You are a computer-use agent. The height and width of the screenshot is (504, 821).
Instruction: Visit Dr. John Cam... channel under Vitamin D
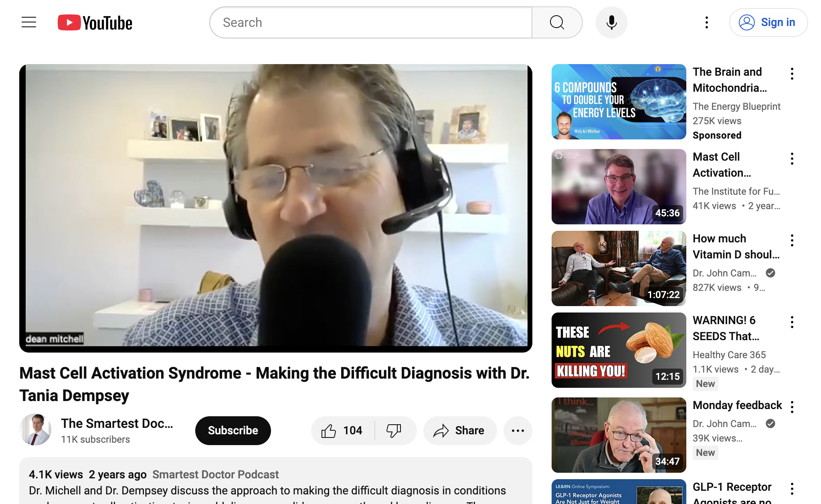[x=724, y=273]
